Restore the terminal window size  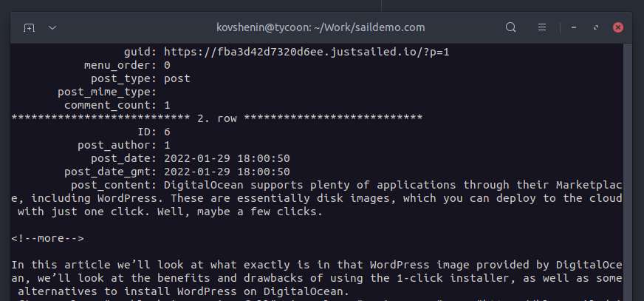pos(596,27)
